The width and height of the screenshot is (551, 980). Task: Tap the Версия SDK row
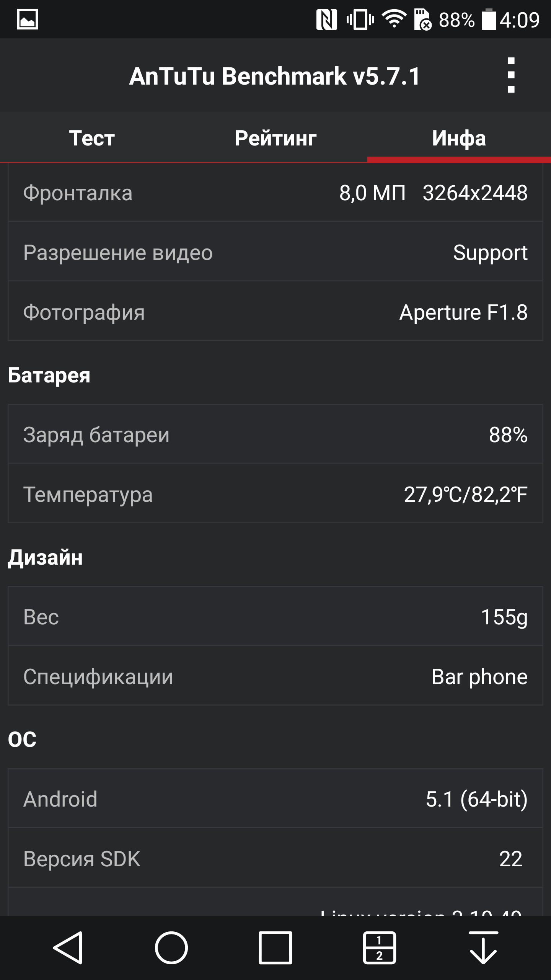click(275, 859)
